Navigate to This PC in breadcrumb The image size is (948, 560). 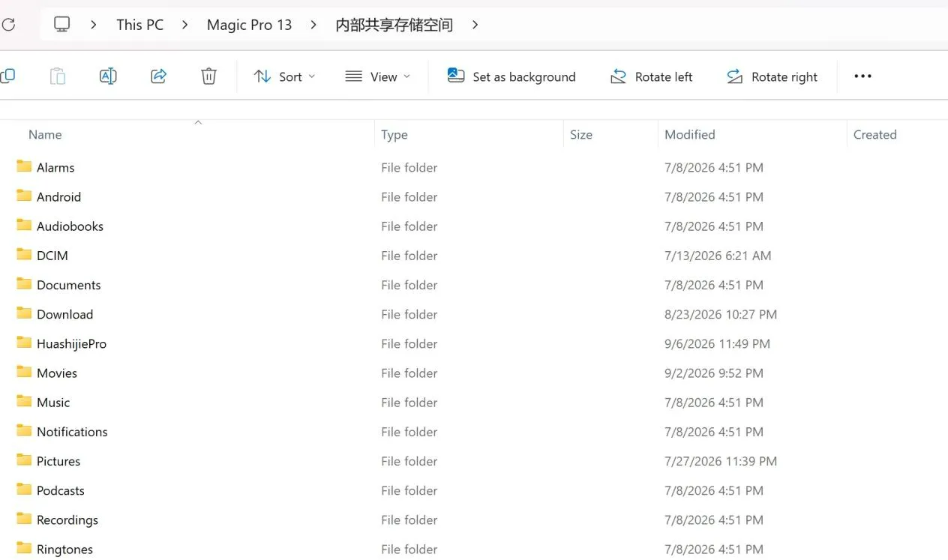tap(139, 25)
